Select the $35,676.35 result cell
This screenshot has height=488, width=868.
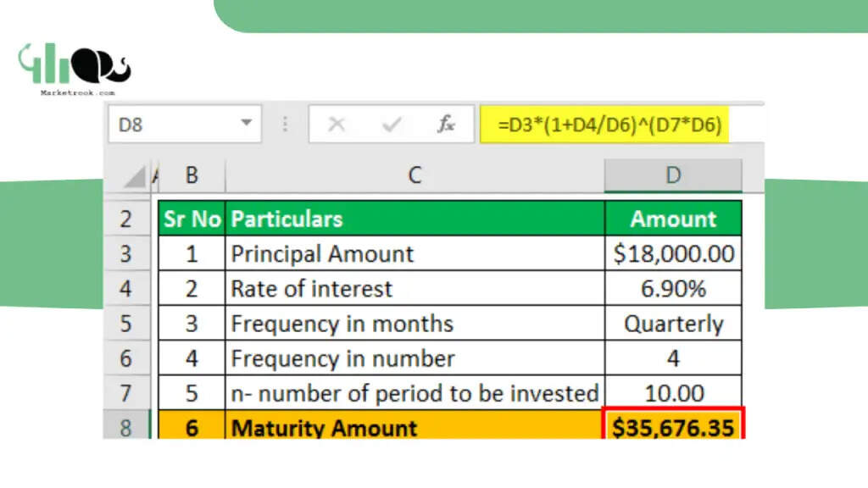tap(673, 425)
